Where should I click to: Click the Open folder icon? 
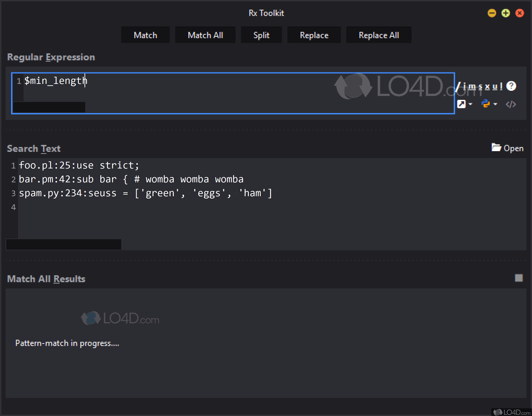click(x=496, y=148)
